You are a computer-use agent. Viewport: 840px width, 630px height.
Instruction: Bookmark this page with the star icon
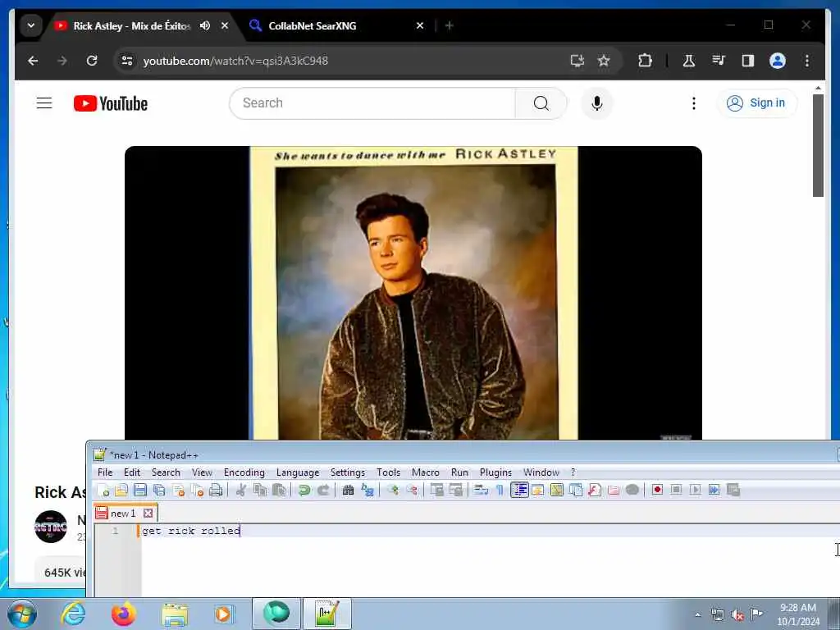pyautogui.click(x=604, y=61)
